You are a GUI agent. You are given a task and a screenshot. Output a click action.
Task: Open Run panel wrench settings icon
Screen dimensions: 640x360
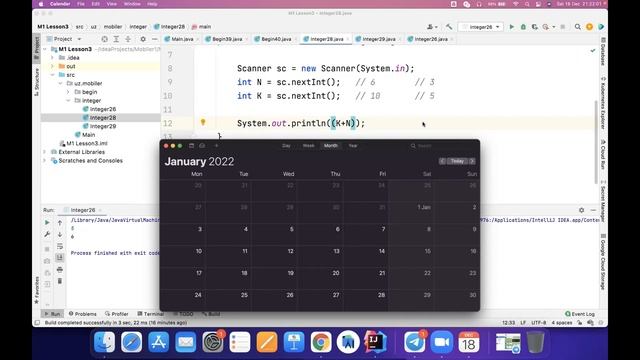47,235
